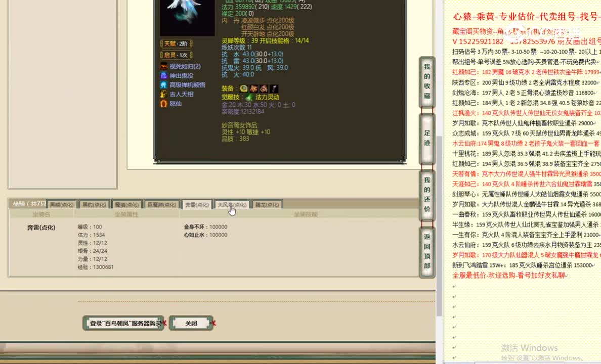
Task: Click document line 众志成城: 159克火队
Action: click(x=527, y=133)
